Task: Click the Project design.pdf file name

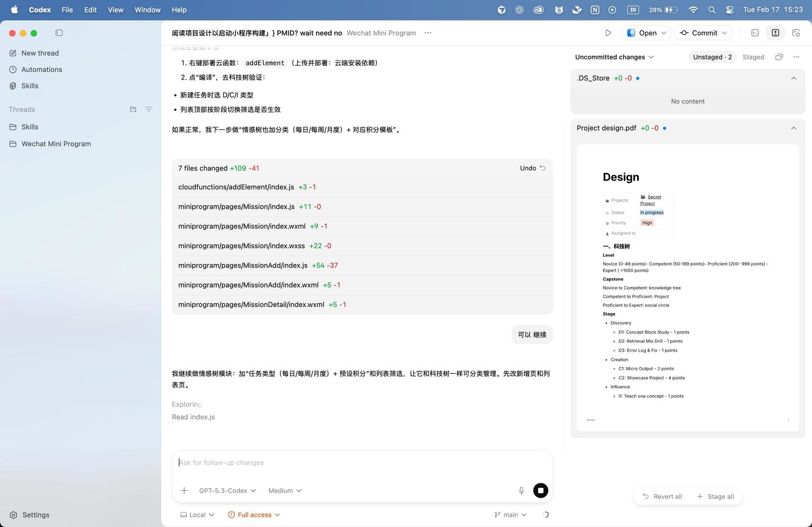Action: [x=606, y=128]
